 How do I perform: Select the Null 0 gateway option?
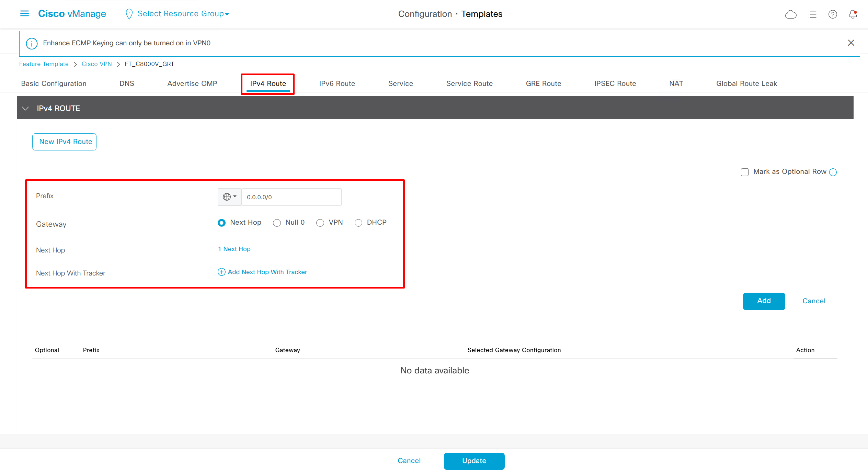(x=277, y=223)
